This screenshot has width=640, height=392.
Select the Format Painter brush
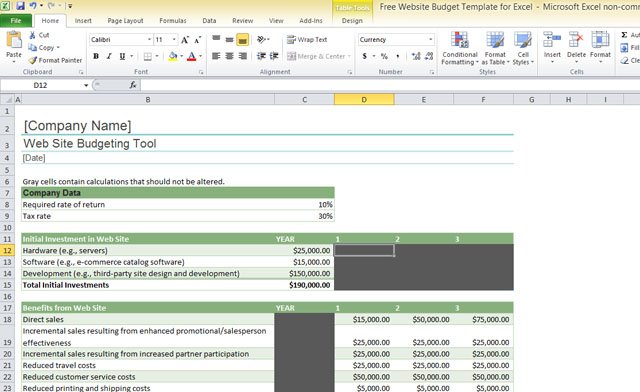tap(33, 60)
